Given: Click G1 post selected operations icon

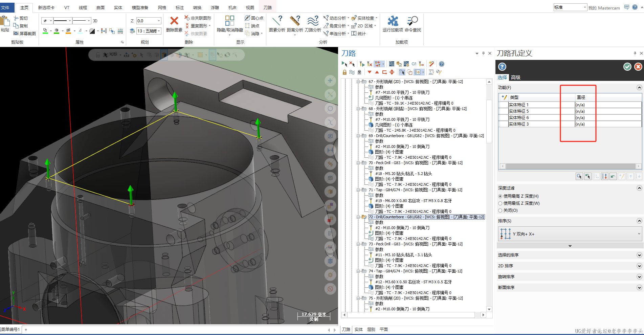Looking at the screenshot, I should click(414, 64).
